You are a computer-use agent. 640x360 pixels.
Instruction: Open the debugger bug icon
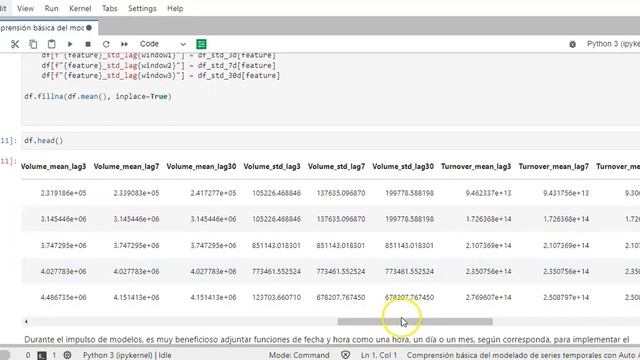point(572,44)
